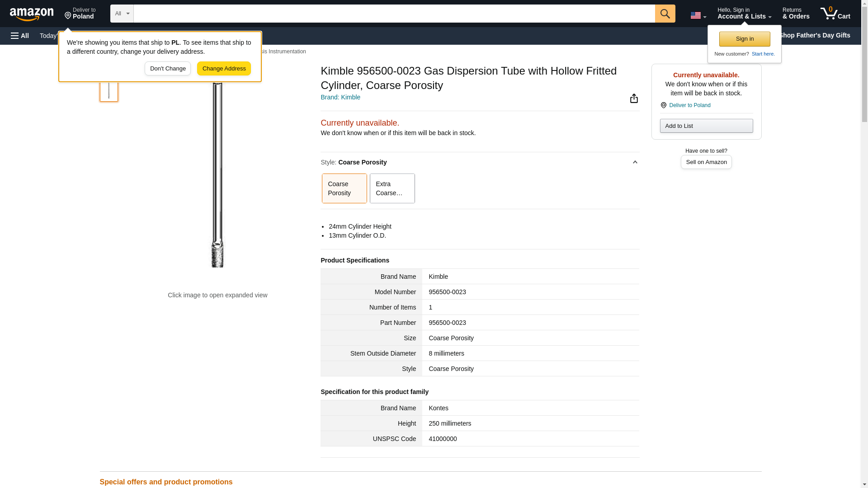The image size is (868, 488).
Task: Click the share icon near the title
Action: tap(634, 99)
